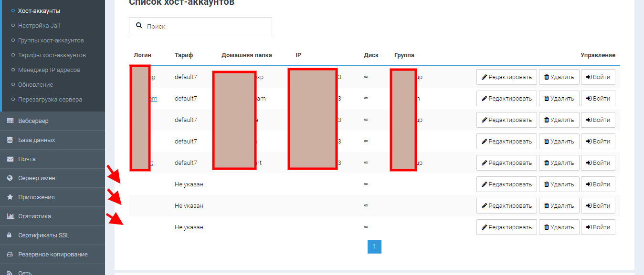Click the Резервное копирование printer-like icon
Screen dimensions: 644x275
10,255
